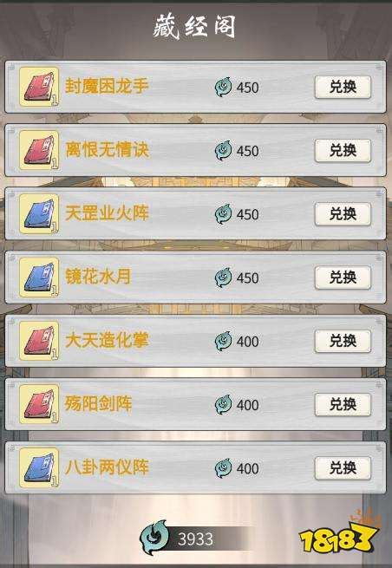
Task: Tap the 藏经阁 title heading
Action: (x=194, y=26)
